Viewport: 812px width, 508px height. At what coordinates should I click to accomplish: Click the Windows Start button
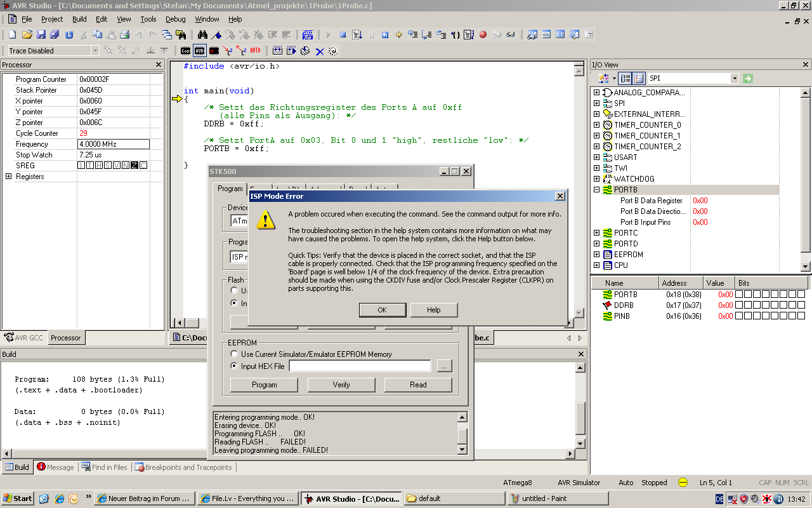17,498
